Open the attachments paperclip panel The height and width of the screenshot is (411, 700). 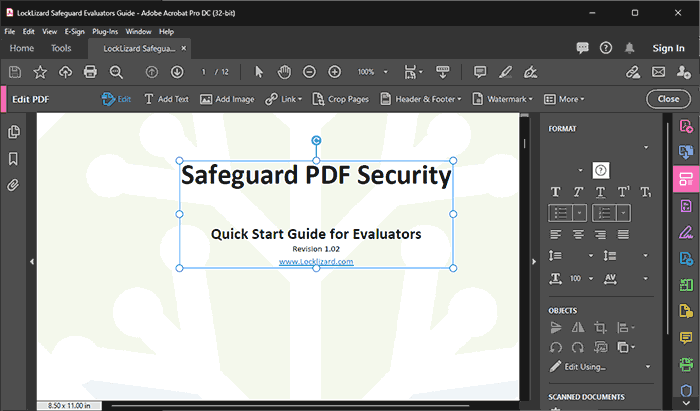13,185
